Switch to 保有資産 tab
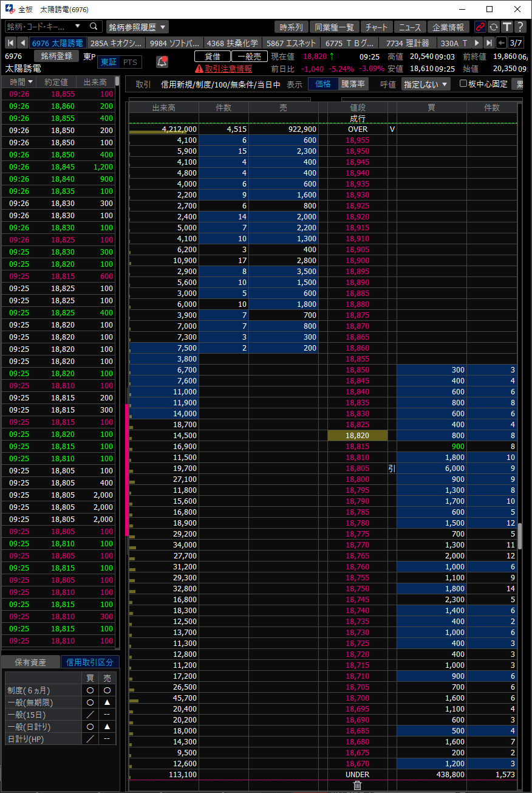This screenshot has height=793, width=532. tap(30, 662)
